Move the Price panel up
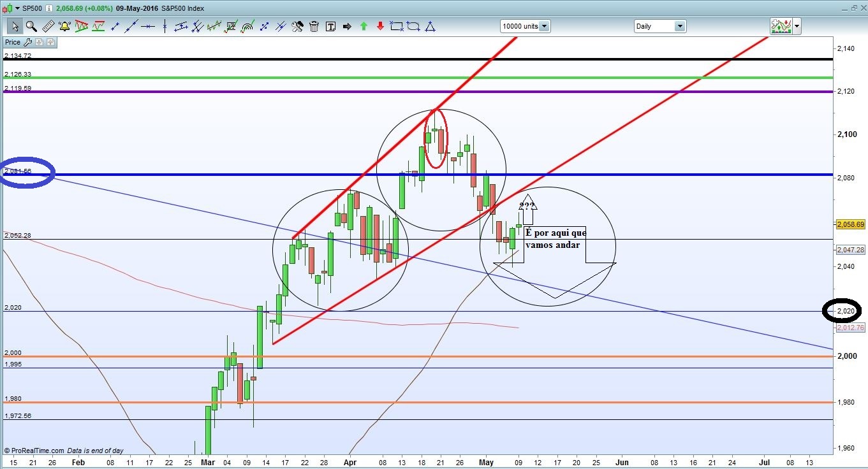 (50, 42)
